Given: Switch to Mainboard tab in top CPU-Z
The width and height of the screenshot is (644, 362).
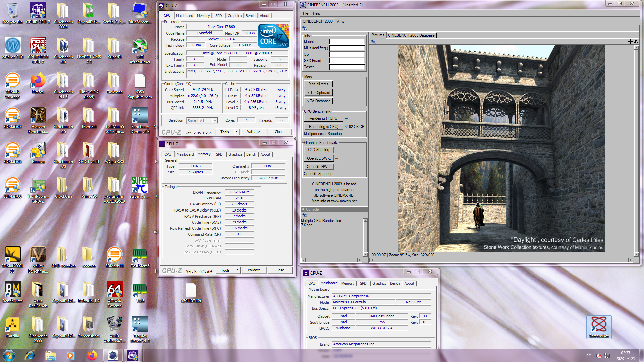Looking at the screenshot, I should point(184,16).
